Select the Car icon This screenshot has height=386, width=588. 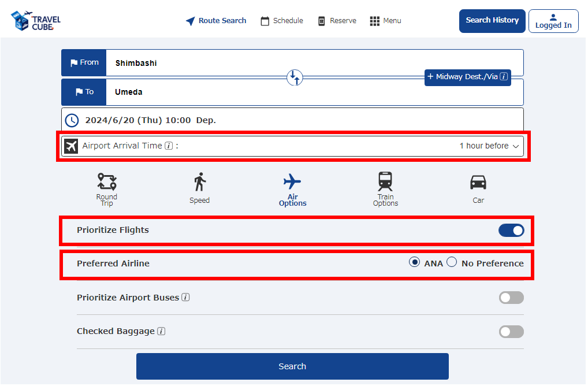(478, 183)
